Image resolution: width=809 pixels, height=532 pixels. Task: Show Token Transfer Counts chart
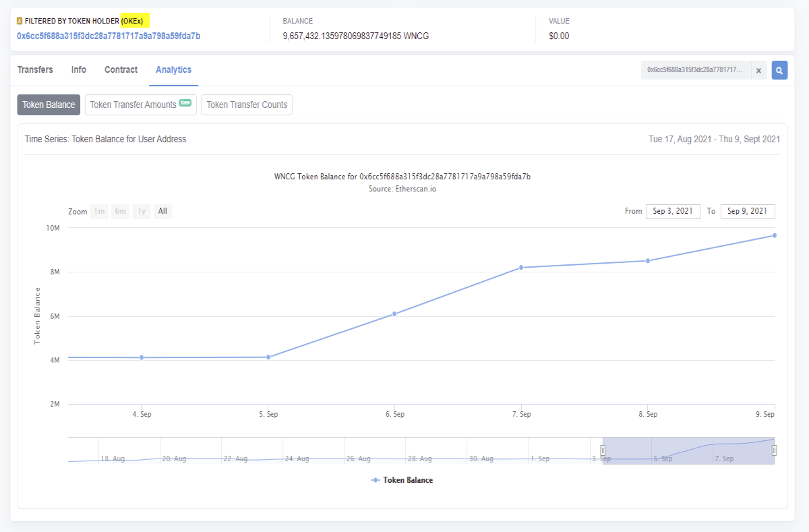coord(247,105)
